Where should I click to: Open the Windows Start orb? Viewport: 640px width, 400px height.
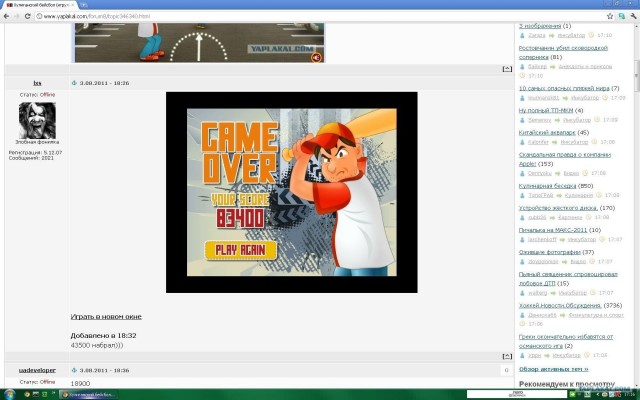point(9,394)
